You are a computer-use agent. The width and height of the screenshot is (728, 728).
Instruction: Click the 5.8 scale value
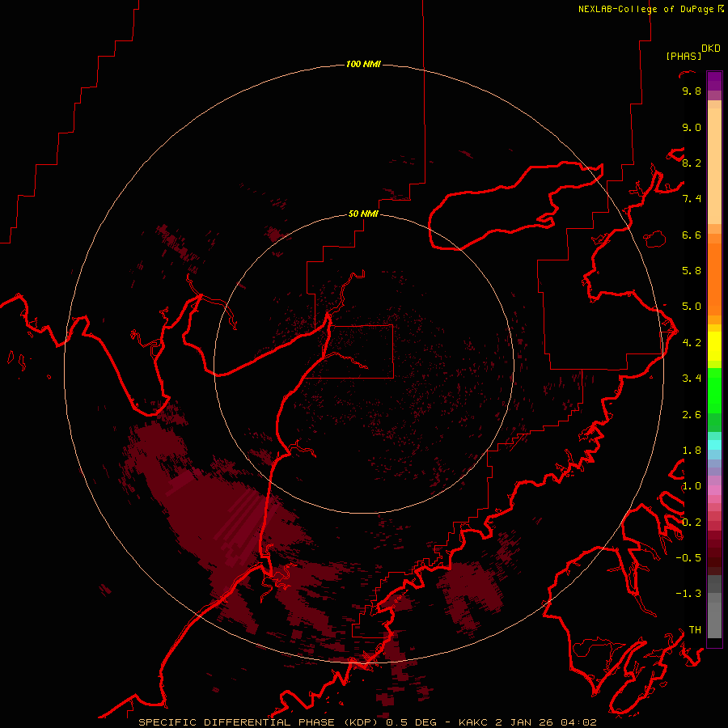point(692,271)
